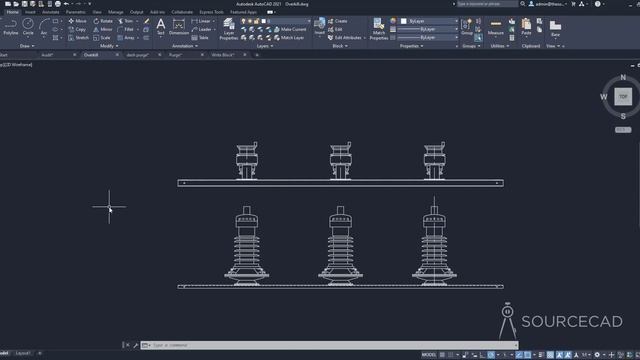The image size is (640, 360).
Task: Activate the Scale tool
Action: coord(102,38)
